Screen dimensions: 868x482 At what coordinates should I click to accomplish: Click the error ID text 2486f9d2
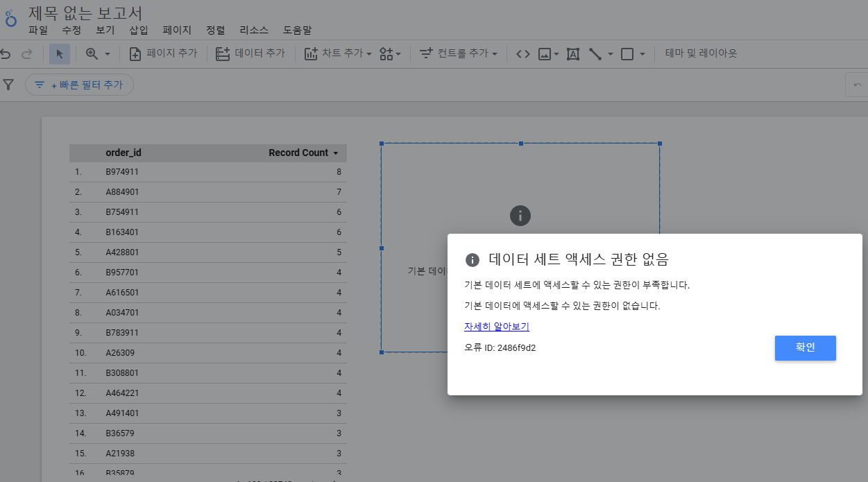click(x=516, y=348)
